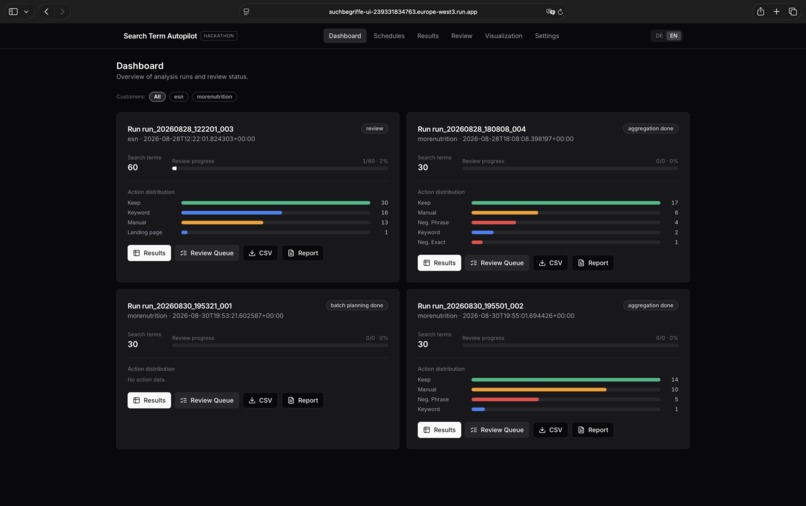Click aggregation done badge on run_20260830_195501_002
Screen dimensions: 806x506
click(x=650, y=305)
